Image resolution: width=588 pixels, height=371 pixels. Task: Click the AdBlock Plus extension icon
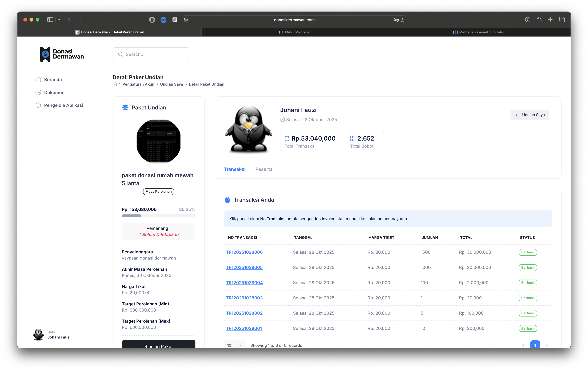(x=163, y=20)
